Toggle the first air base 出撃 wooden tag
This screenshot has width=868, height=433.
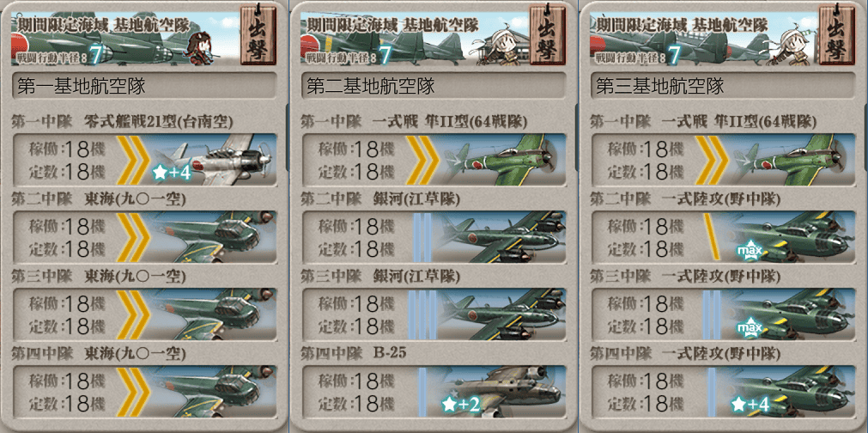(x=258, y=35)
